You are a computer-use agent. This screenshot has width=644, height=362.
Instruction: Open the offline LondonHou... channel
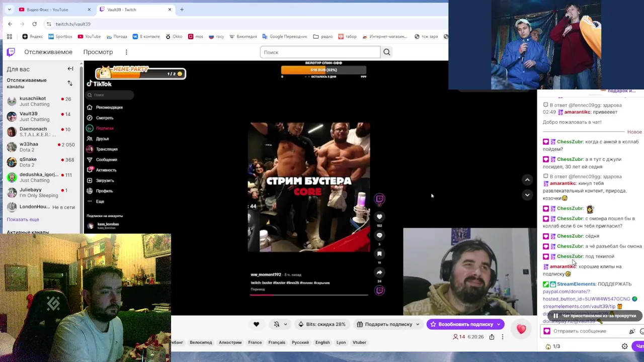coord(40,207)
